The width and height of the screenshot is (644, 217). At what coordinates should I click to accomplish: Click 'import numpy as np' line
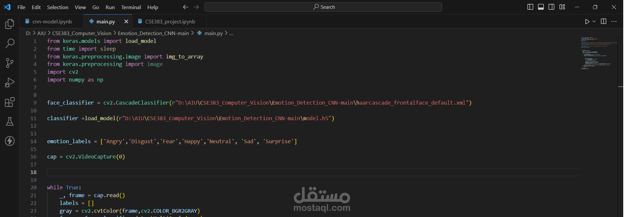75,80
